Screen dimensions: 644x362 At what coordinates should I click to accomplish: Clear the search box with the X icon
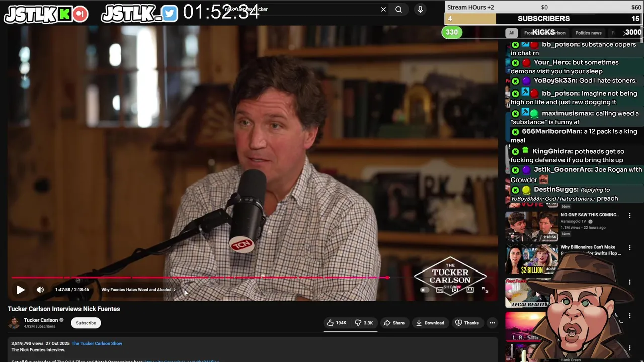(x=383, y=9)
